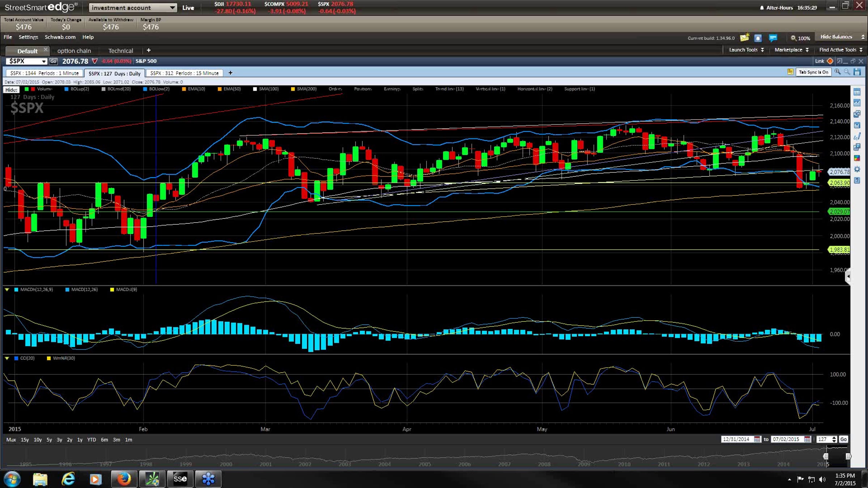
Task: Open the investment account dropdown
Action: click(x=132, y=8)
